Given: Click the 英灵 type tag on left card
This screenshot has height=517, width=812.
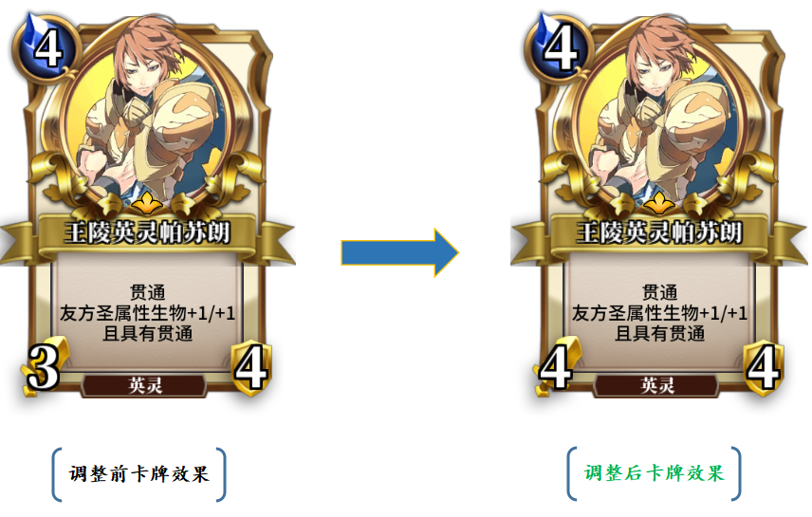Looking at the screenshot, I should (144, 385).
